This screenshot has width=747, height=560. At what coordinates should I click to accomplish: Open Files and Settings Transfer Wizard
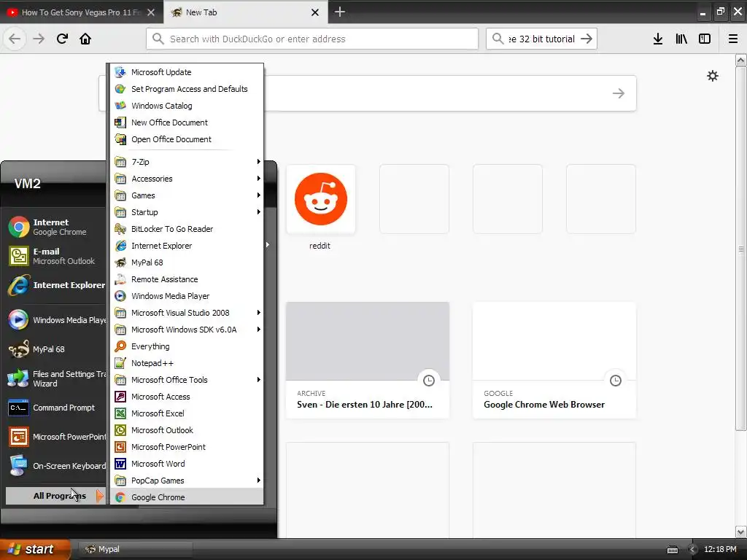[x=56, y=378]
